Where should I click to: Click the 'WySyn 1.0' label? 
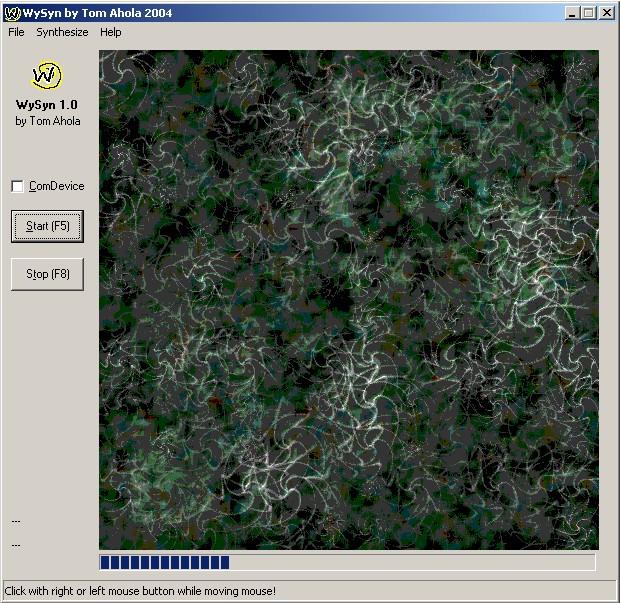tap(47, 105)
